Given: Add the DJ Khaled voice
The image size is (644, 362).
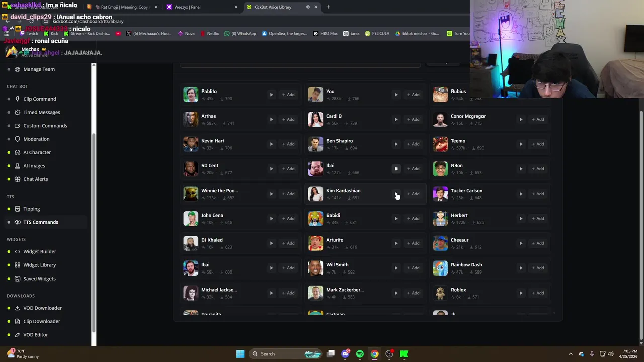Looking at the screenshot, I should 288,243.
